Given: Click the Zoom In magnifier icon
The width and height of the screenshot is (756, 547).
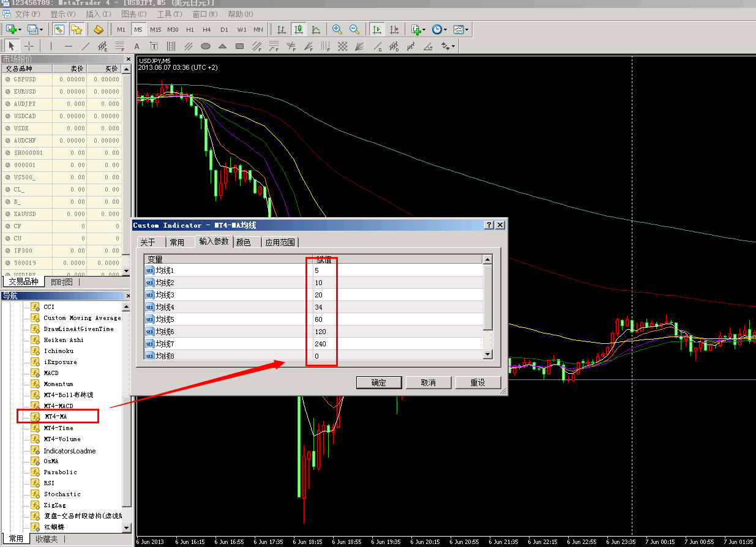Looking at the screenshot, I should pos(337,29).
